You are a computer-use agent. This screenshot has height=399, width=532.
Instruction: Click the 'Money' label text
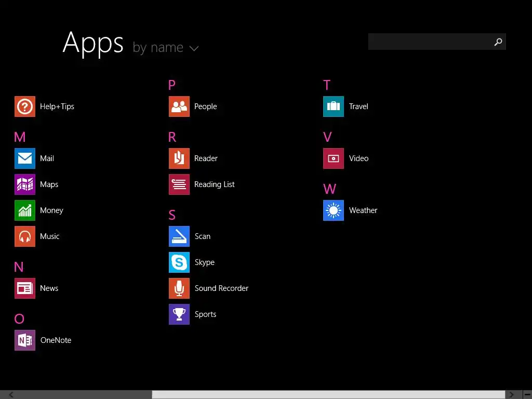click(51, 211)
